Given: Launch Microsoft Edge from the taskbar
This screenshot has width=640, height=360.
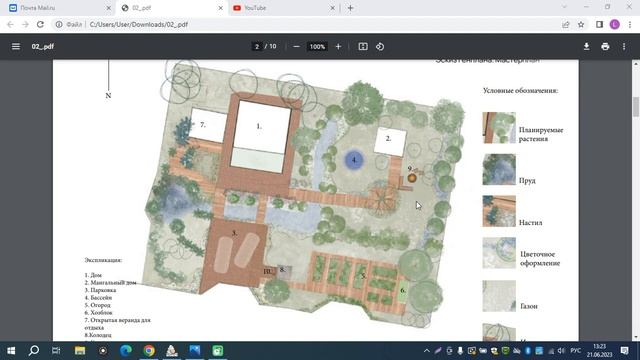Looking at the screenshot, I should coord(126,351).
